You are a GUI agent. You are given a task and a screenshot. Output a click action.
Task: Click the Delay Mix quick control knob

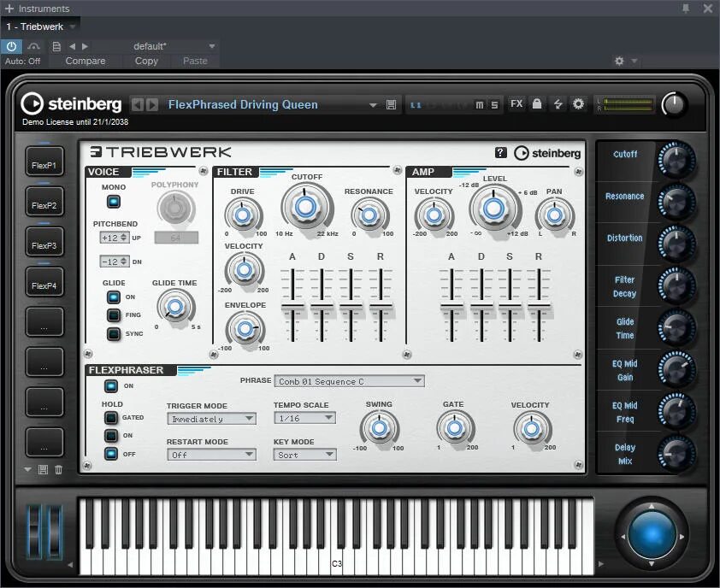pos(676,454)
